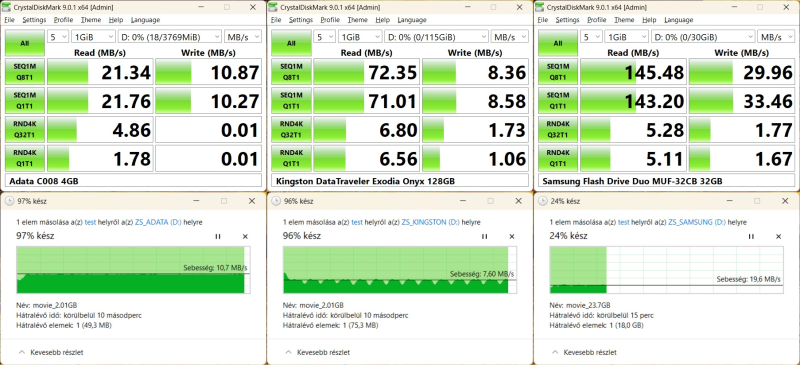Image resolution: width=800 pixels, height=365 pixels.
Task: Open Language menu in Samsung CrystalDiskMark window
Action: click(x=679, y=20)
